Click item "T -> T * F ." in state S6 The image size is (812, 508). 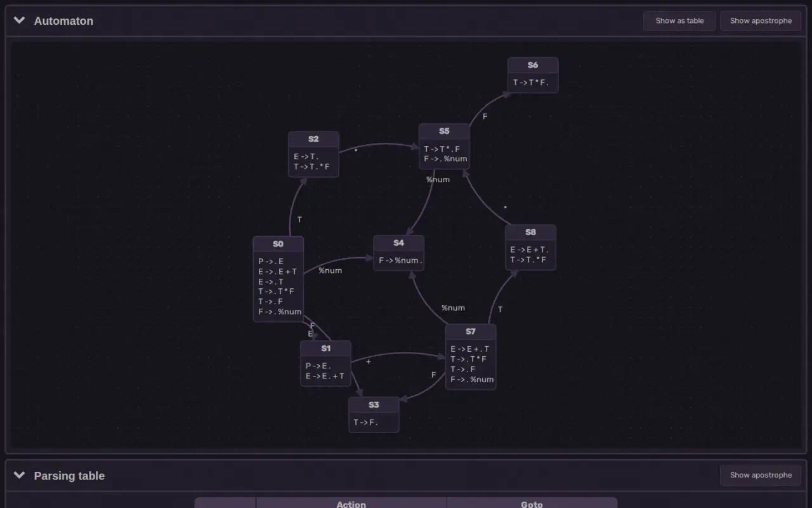point(531,83)
